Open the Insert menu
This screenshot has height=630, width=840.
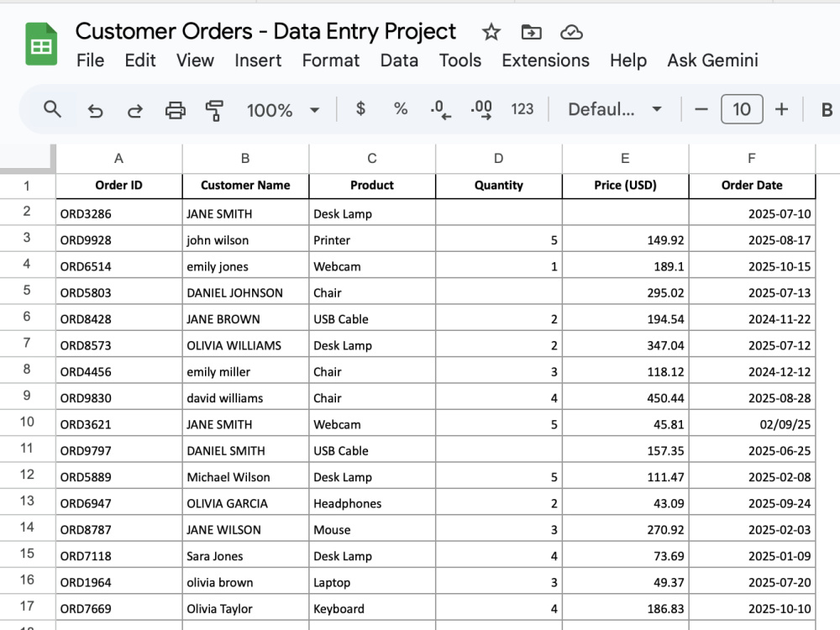(x=258, y=60)
